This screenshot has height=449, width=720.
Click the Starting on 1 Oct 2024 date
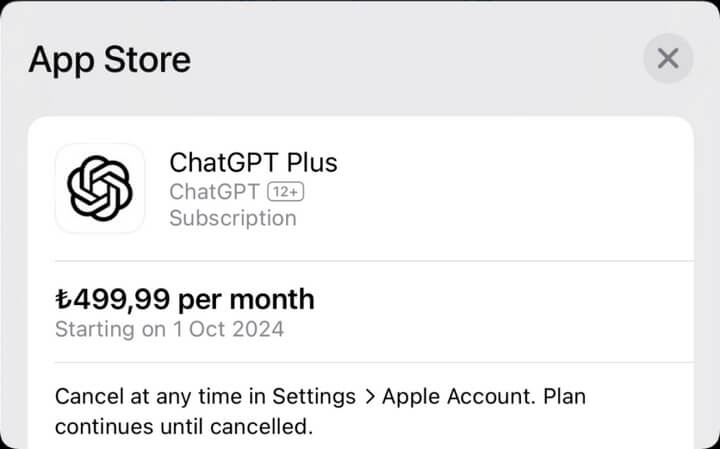169,329
